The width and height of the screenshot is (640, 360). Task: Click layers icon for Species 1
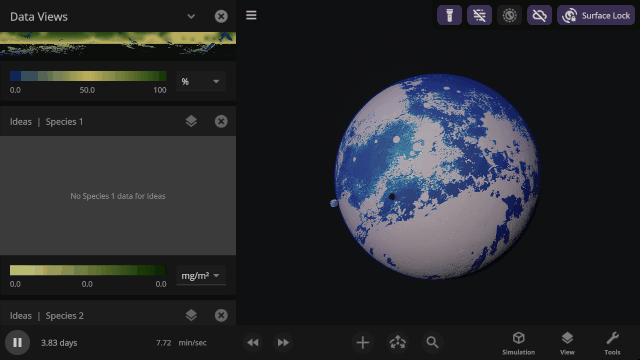click(x=191, y=121)
